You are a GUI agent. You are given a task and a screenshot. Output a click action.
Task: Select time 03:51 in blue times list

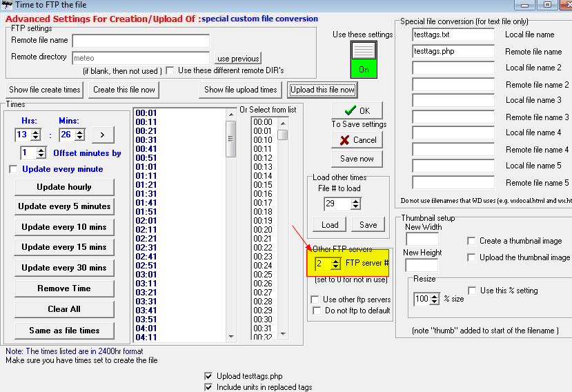coord(146,320)
